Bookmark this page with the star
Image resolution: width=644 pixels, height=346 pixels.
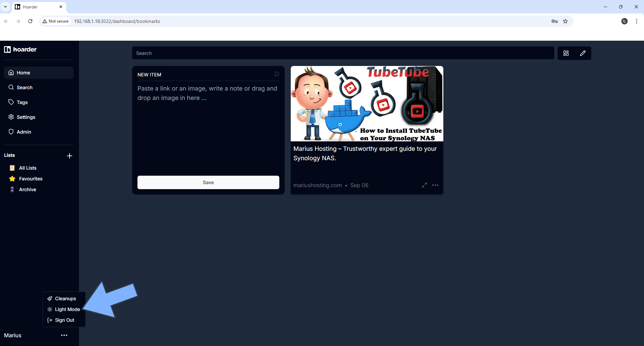(x=565, y=21)
